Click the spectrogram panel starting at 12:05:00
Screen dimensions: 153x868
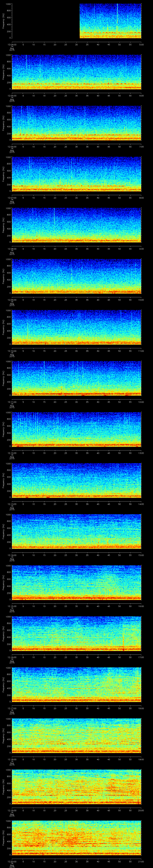tap(77, 72)
